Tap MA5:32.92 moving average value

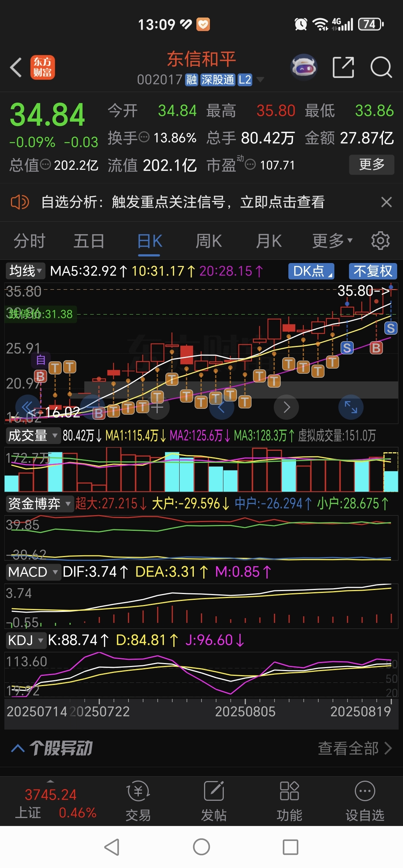click(89, 271)
